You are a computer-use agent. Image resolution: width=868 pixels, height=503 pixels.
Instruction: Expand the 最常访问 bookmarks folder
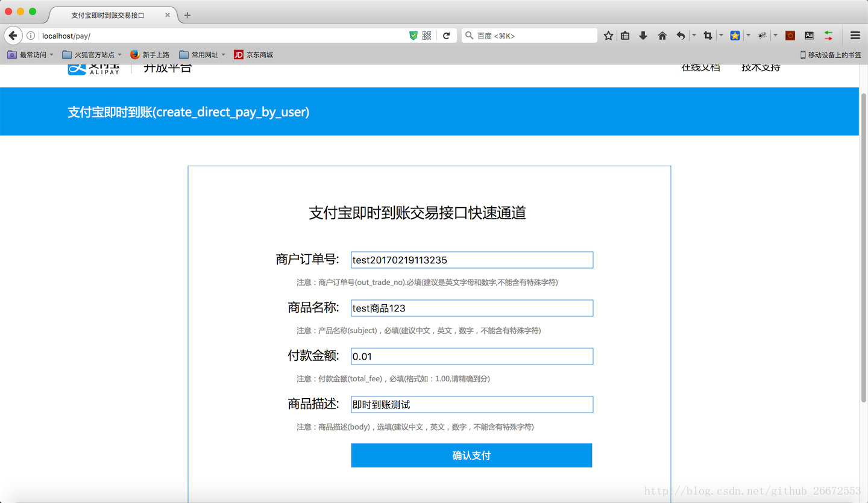click(x=30, y=55)
